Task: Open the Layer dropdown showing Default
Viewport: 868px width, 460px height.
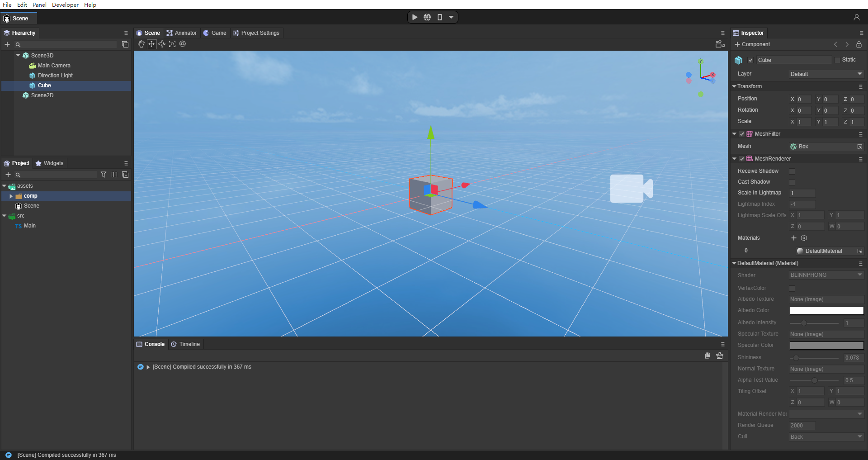Action: pos(826,74)
